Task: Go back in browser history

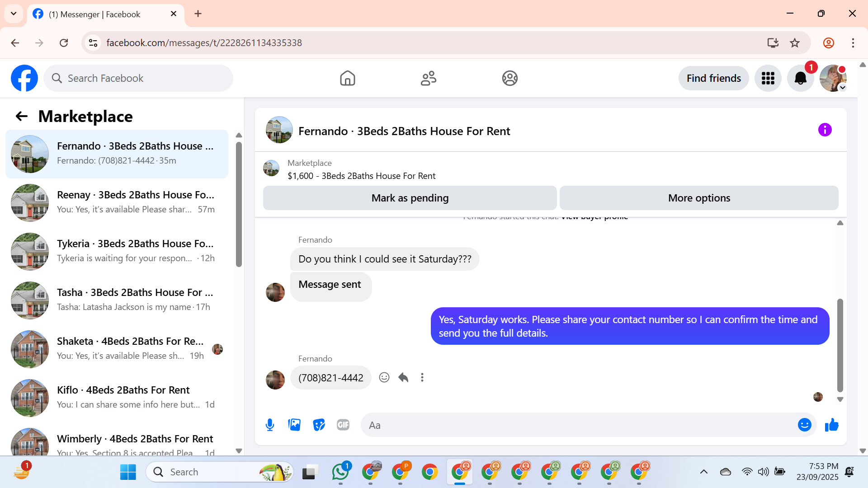Action: point(15,43)
